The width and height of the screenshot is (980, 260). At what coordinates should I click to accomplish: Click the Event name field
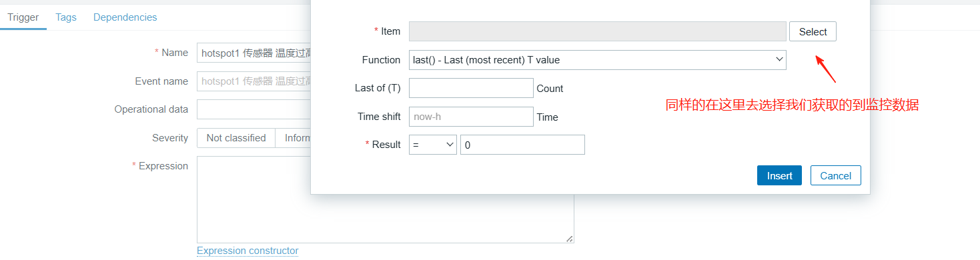click(x=254, y=81)
